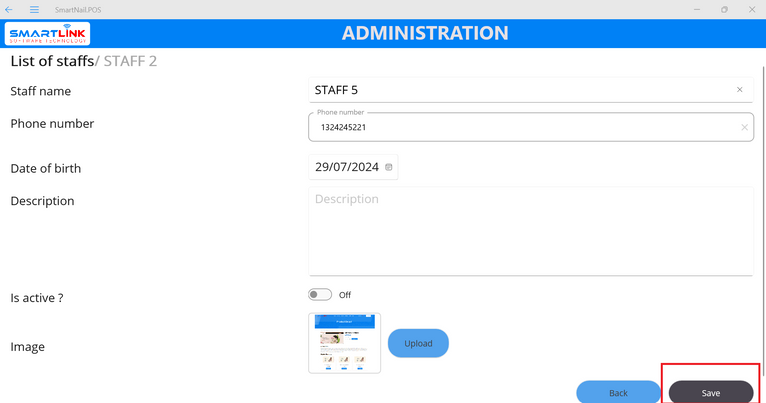Close the SmartNail.POS window
The image size is (766, 403).
point(752,10)
